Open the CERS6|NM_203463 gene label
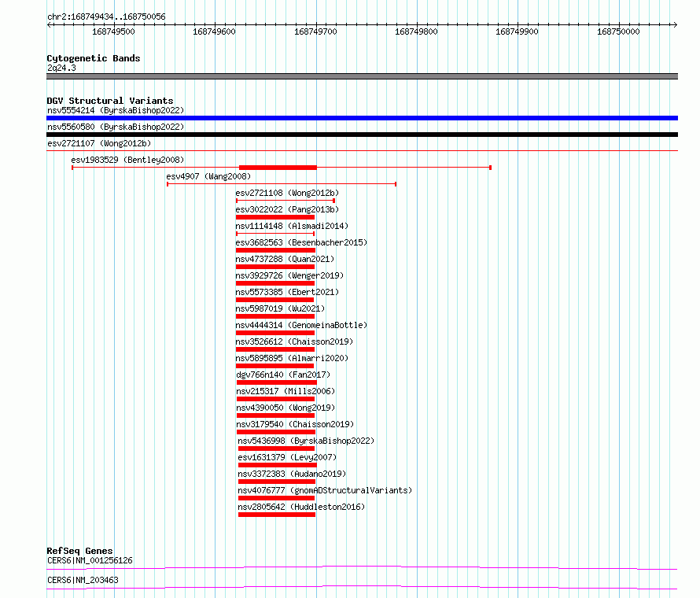This screenshot has width=700, height=598. pos(83,580)
